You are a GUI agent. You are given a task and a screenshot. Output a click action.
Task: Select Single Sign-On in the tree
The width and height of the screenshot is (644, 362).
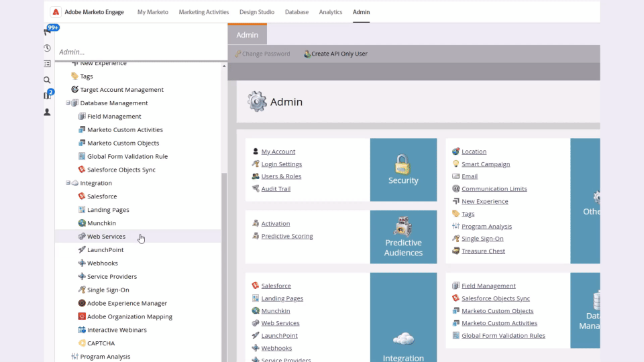pyautogui.click(x=108, y=290)
